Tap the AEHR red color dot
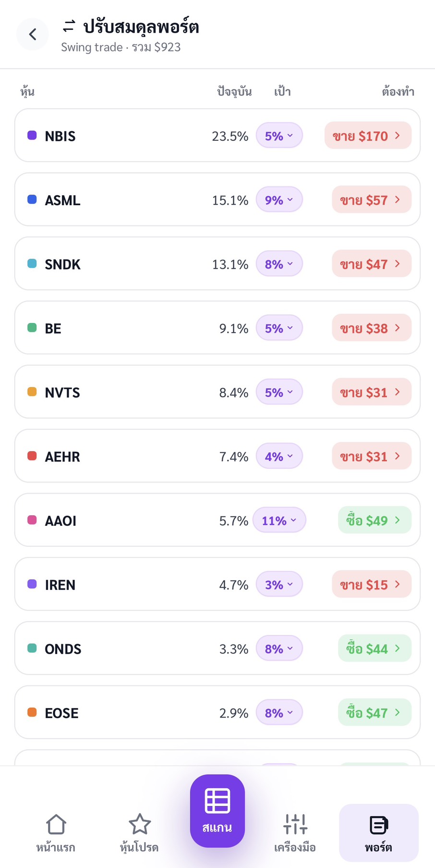Screen dimensions: 435x868 [x=32, y=456]
